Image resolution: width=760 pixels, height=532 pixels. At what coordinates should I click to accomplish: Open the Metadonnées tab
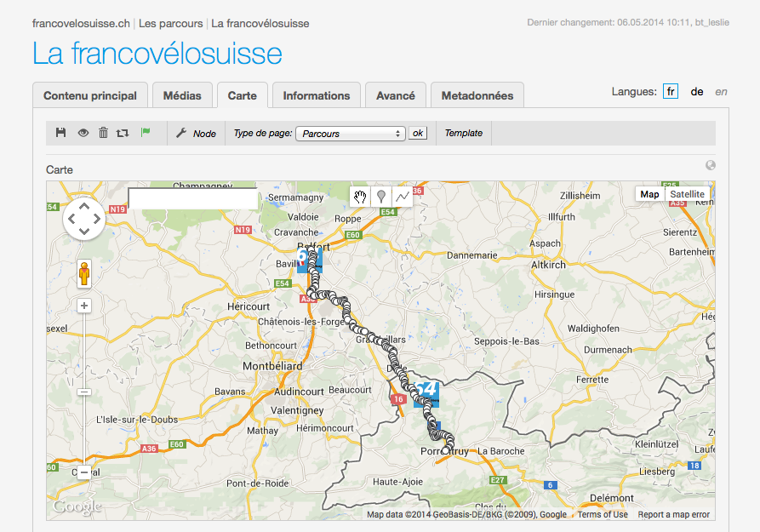[477, 95]
